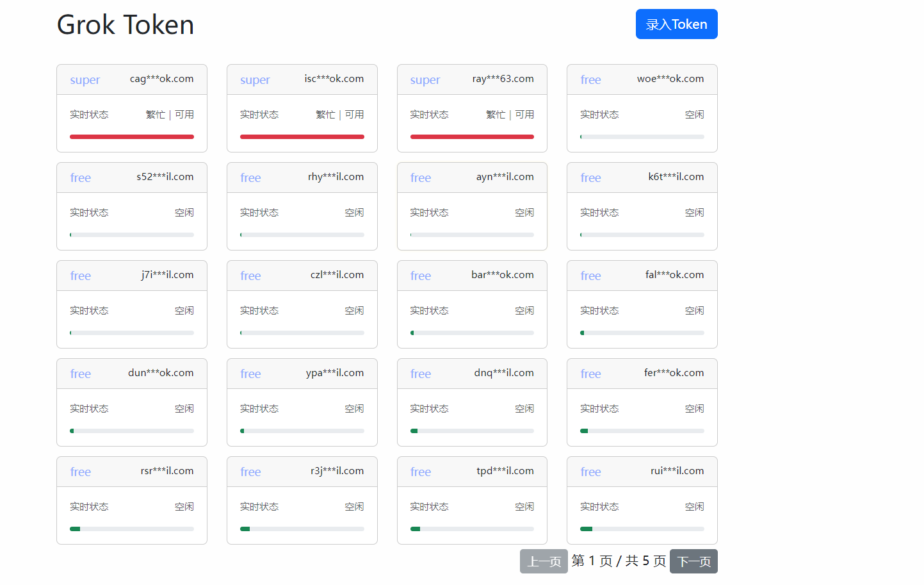Click 繁忙 | 可用 status on ray***63.com card

point(510,115)
